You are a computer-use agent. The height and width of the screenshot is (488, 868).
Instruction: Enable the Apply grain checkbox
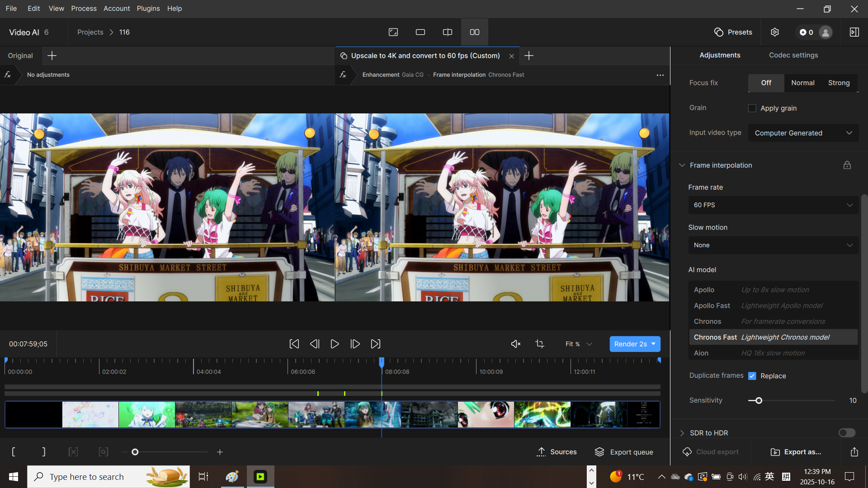tap(752, 108)
